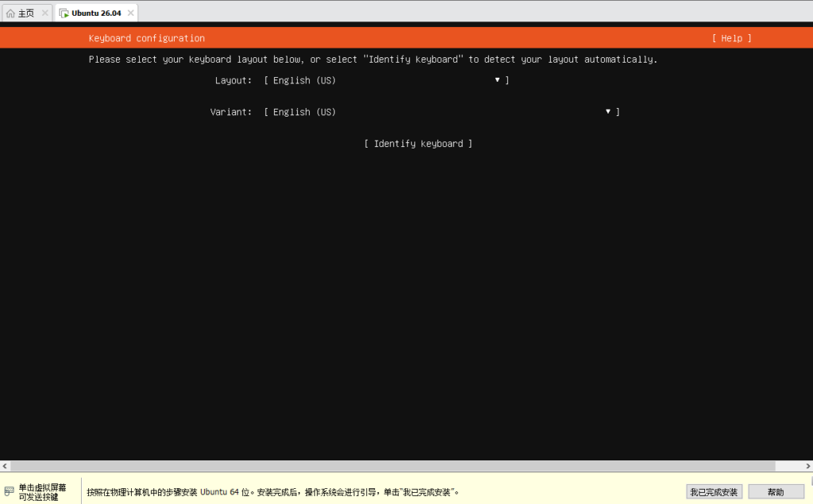Click the horizontal scrollbar left arrow

[5, 466]
